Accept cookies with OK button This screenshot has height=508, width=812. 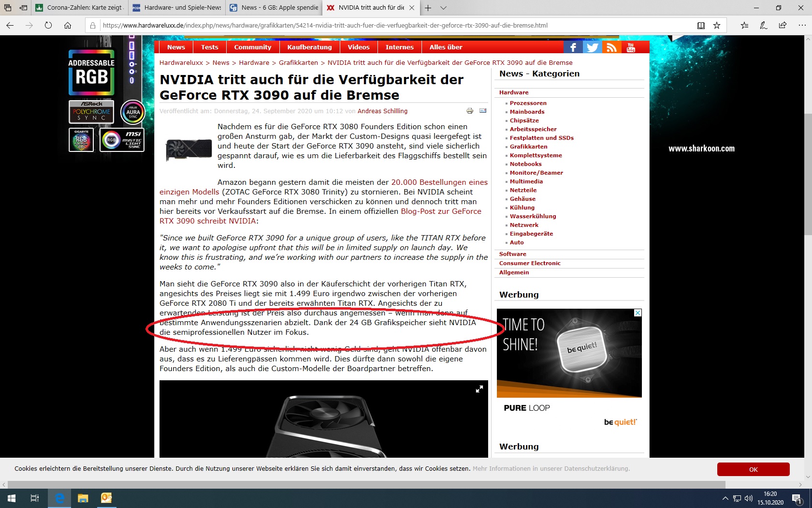point(753,469)
